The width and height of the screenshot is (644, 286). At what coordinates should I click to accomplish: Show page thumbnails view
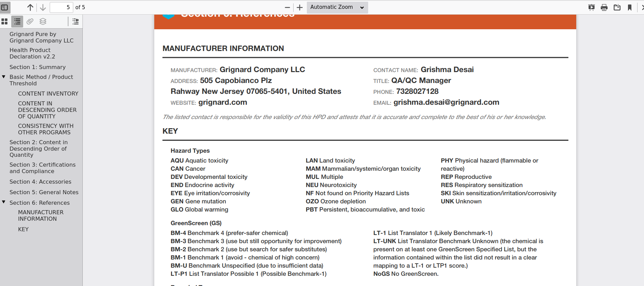(x=4, y=21)
